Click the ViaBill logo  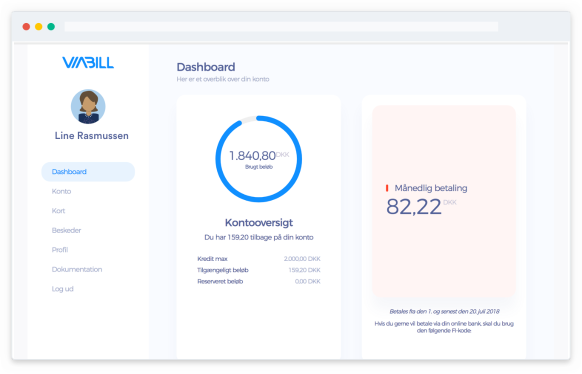88,62
